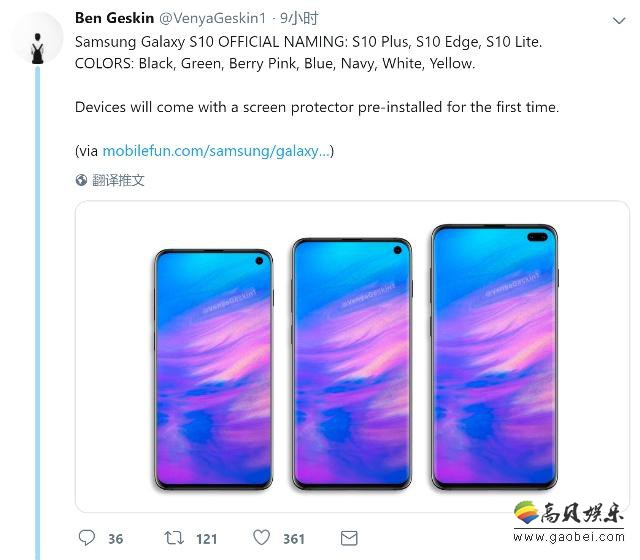Image resolution: width=640 pixels, height=560 pixels.
Task: Open the smallest left phone render
Action: click(x=213, y=369)
